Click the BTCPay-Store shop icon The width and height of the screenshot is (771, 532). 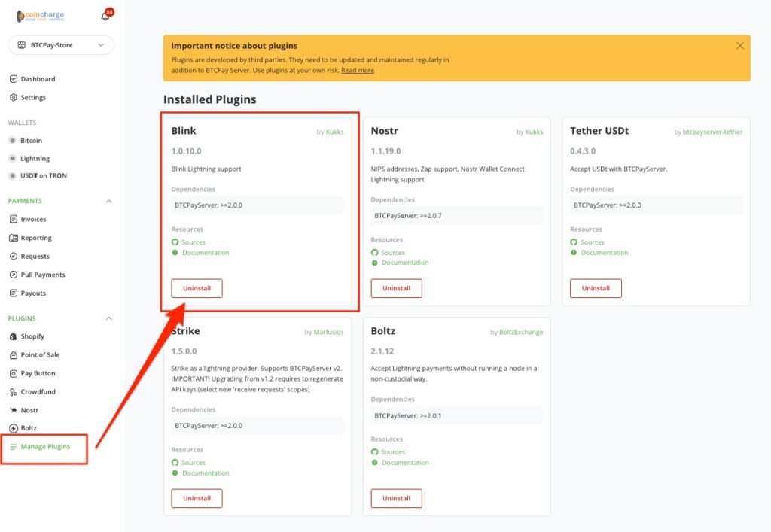(22, 44)
